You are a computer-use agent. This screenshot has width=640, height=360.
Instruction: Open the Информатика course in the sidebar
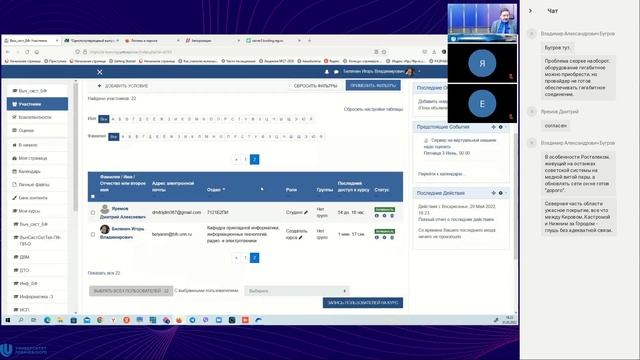pyautogui.click(x=38, y=297)
